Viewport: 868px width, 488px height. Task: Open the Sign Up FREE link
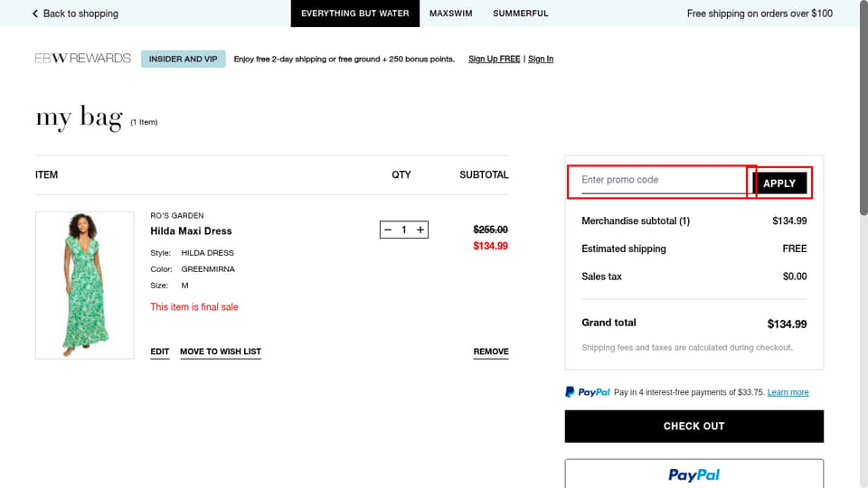[494, 59]
